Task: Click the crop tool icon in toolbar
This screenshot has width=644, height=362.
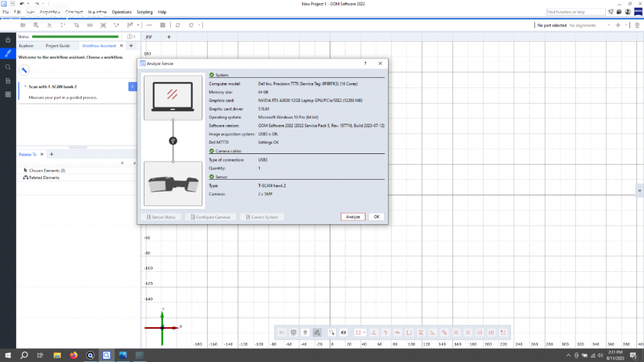Action: [x=77, y=25]
